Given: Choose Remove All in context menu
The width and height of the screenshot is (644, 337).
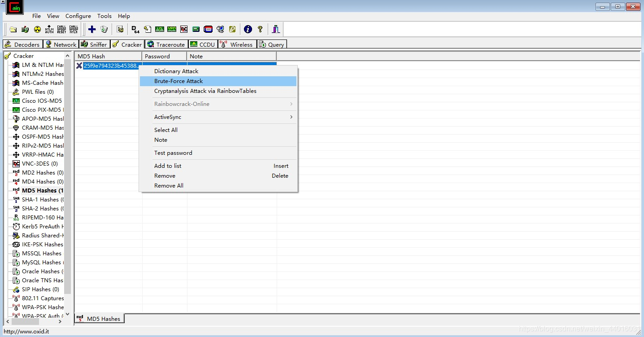Looking at the screenshot, I should pos(218,186).
